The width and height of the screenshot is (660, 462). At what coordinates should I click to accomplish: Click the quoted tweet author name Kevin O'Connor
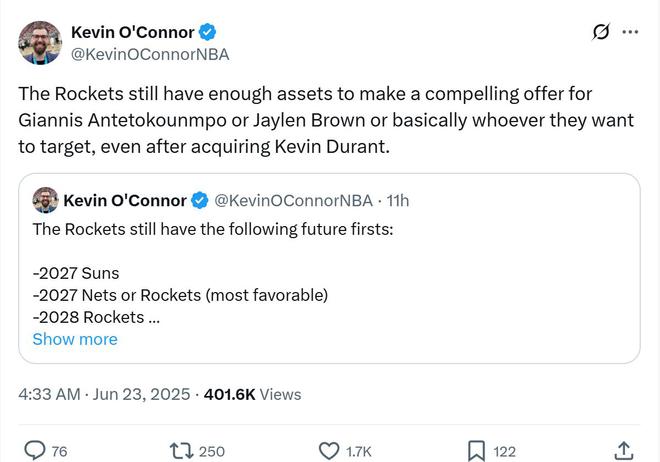(125, 200)
